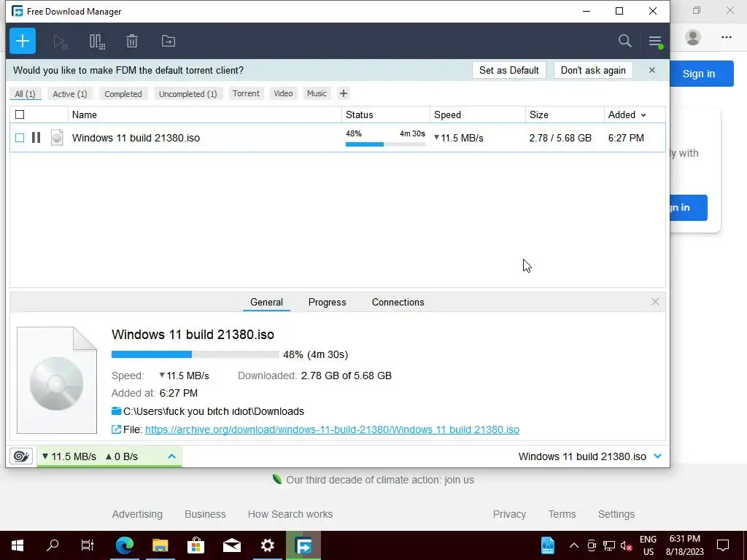Open Terms link on the browser page
Screen dimensions: 747x560
click(562, 514)
